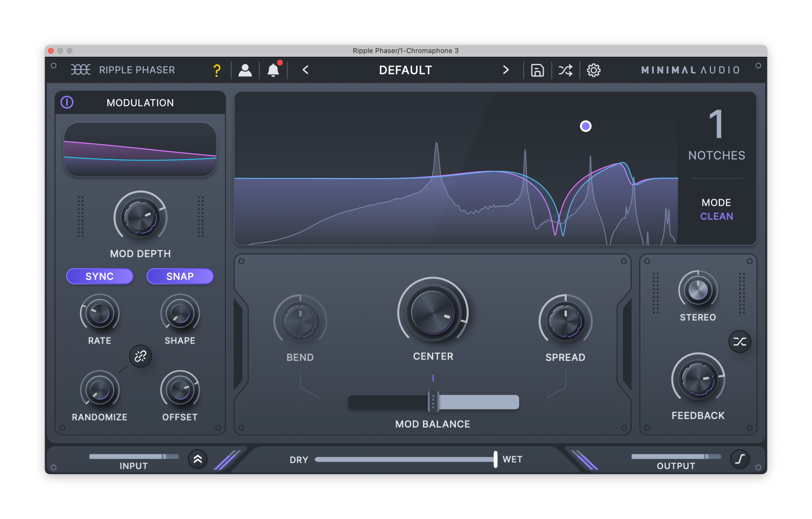This screenshot has width=812, height=519.
Task: Go to the previous preset arrow
Action: tap(305, 70)
